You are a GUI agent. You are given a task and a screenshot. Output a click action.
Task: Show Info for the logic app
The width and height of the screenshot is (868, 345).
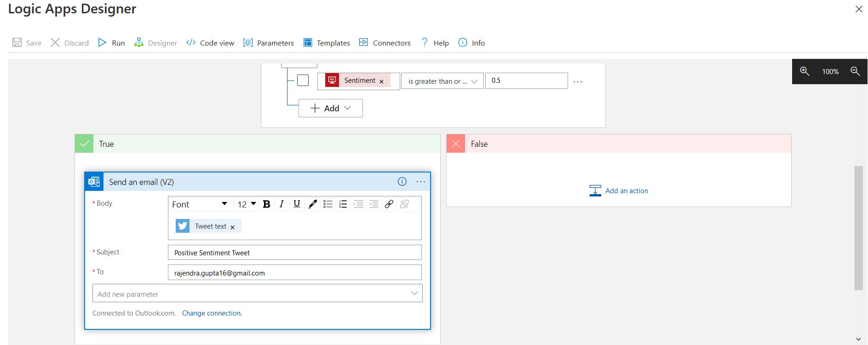point(471,43)
